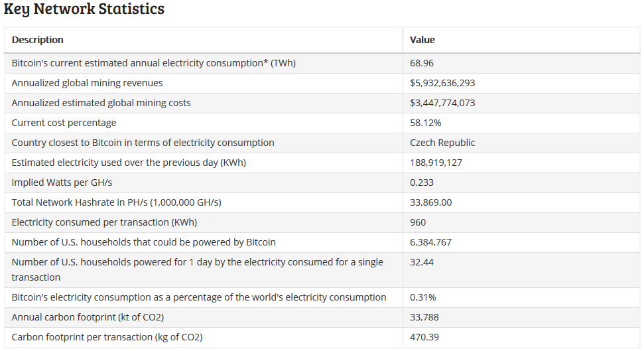Click the 33,869.00 hashrate value
This screenshot has width=644, height=351.
pos(430,202)
